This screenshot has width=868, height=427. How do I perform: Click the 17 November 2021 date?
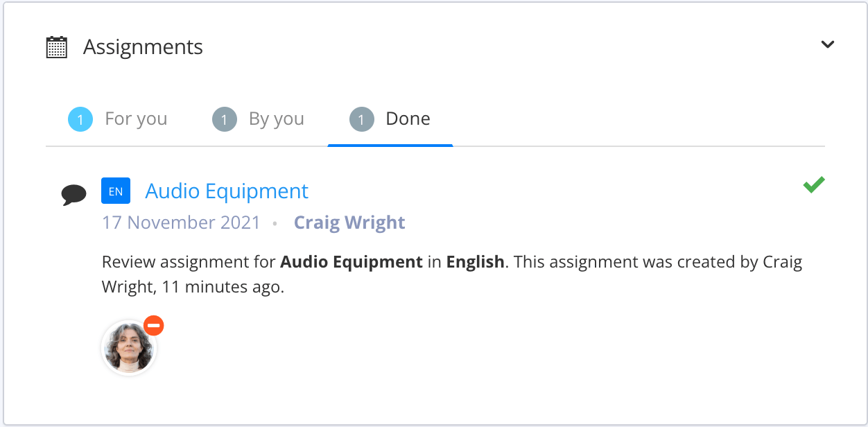click(181, 223)
